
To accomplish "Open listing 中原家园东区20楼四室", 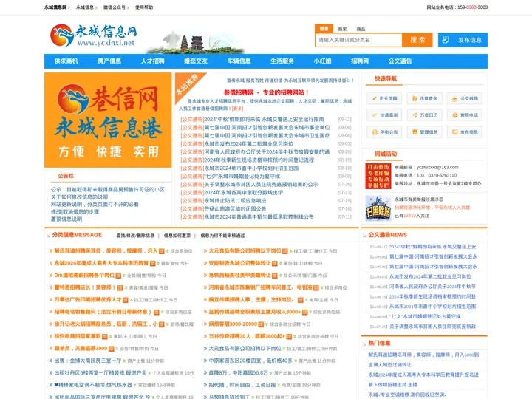I will coord(250,361).
